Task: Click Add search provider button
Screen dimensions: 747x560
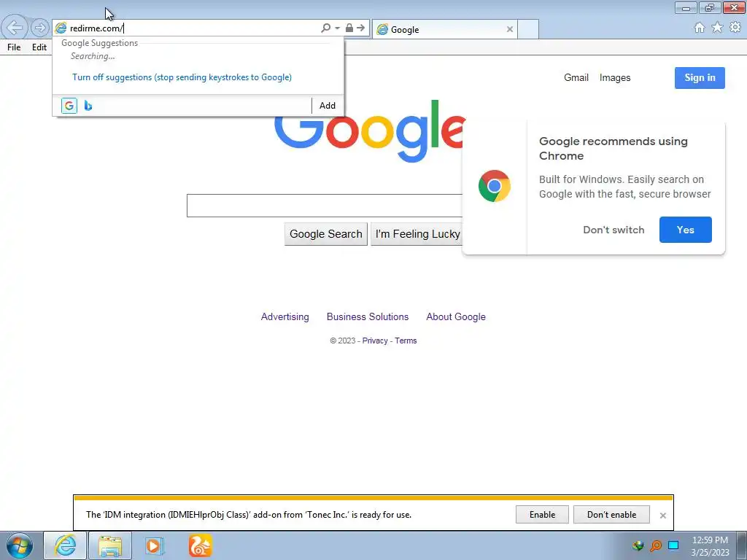Action: tap(328, 106)
